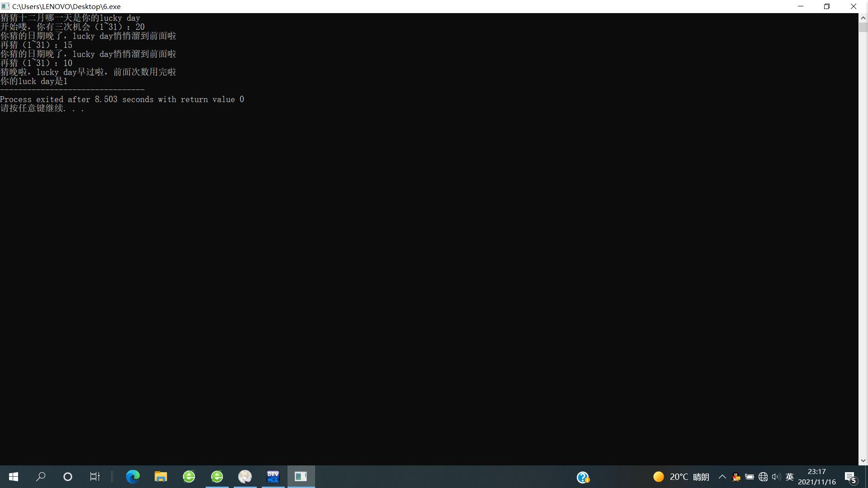868x488 pixels.
Task: Click the blue help question mark icon
Action: point(583,477)
